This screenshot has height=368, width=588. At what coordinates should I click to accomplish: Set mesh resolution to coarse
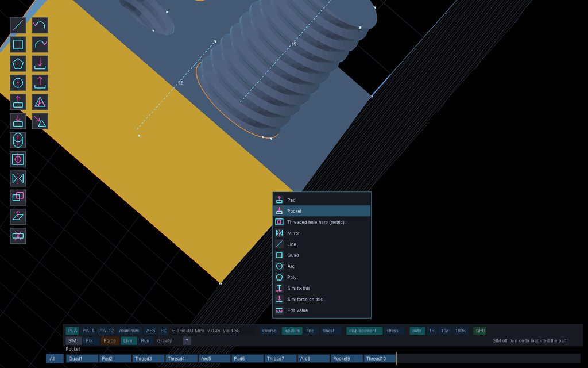coord(269,331)
